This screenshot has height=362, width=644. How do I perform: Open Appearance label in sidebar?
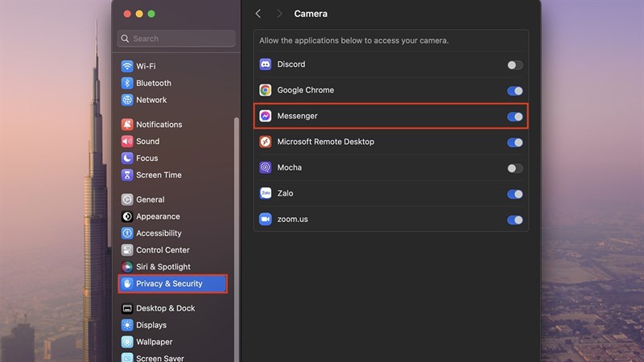point(158,216)
